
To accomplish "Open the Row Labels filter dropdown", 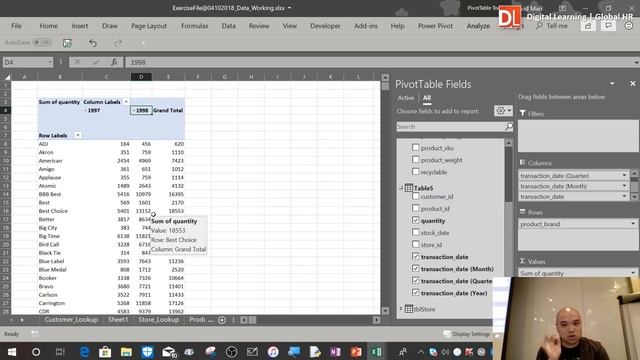I will coord(78,135).
